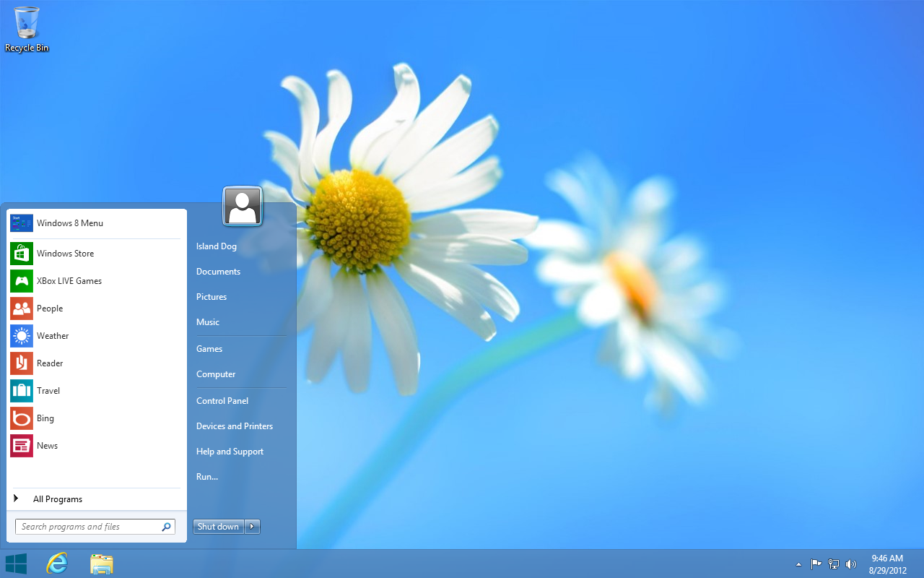Open Help and Support

coord(230,451)
